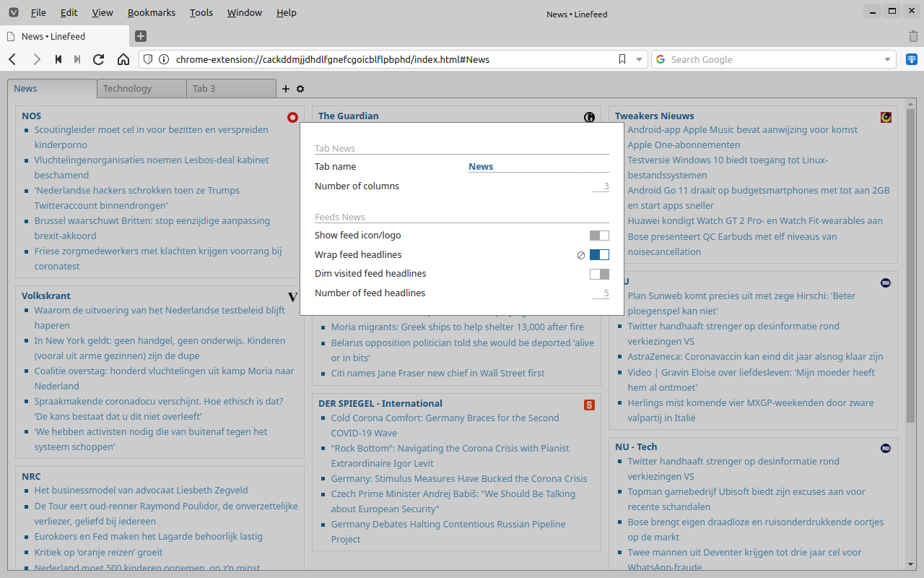Click the Search Google field
The width and height of the screenshot is (924, 578).
[x=774, y=59]
